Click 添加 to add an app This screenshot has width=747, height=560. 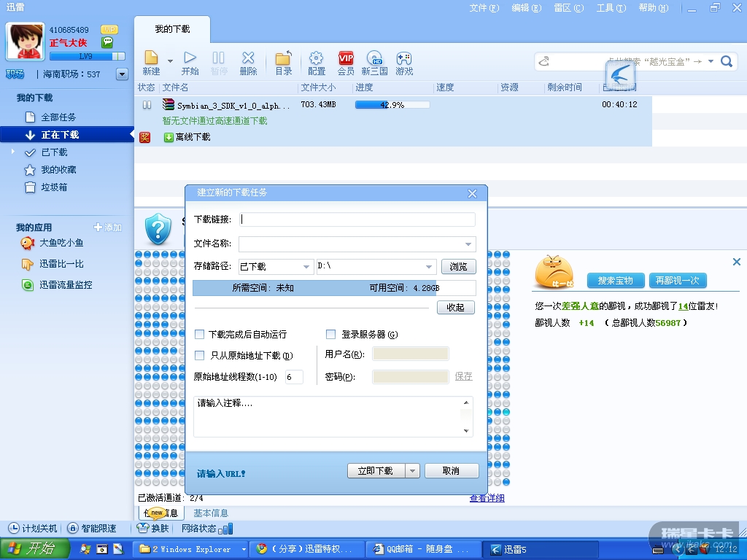[x=108, y=227]
